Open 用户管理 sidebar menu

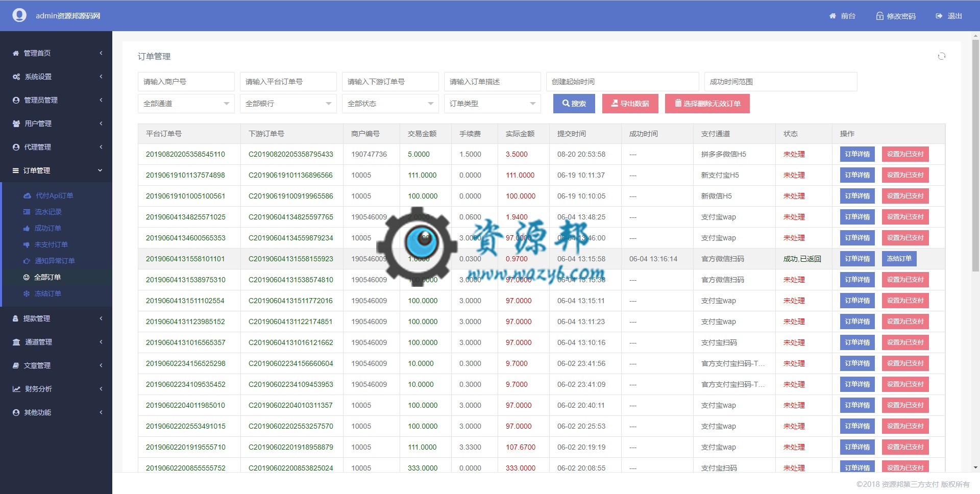tap(56, 123)
